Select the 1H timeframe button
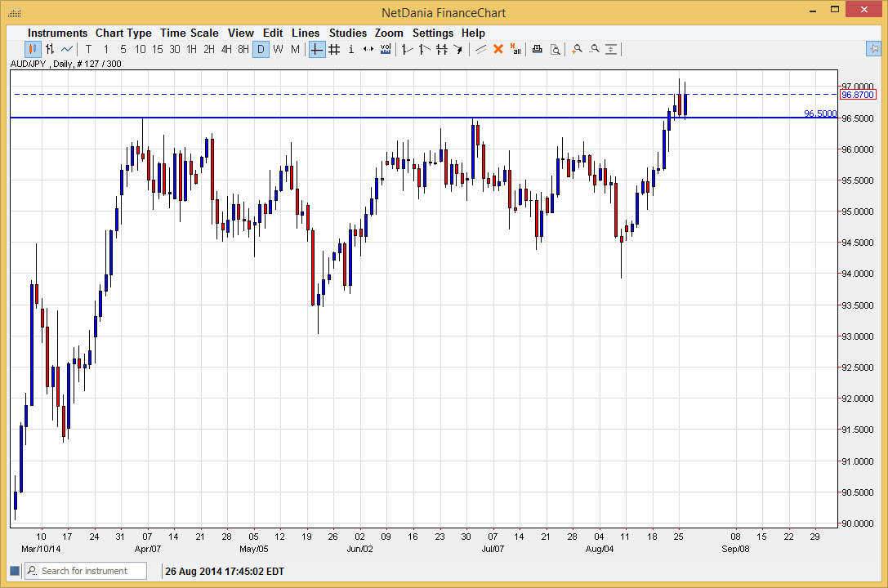 click(190, 49)
